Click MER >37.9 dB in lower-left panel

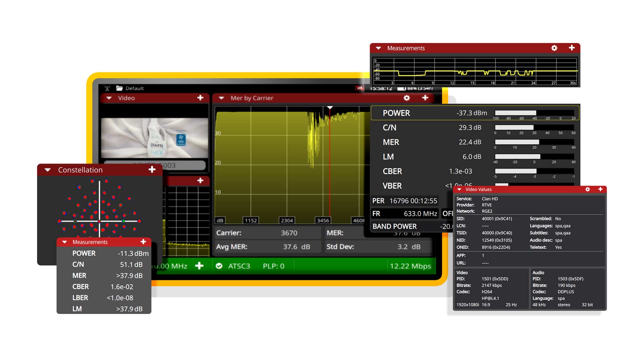point(104,276)
